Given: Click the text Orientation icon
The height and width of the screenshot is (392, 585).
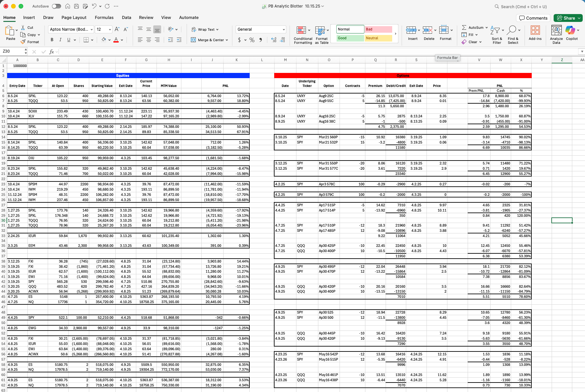Looking at the screenshot, I should click(x=171, y=29).
